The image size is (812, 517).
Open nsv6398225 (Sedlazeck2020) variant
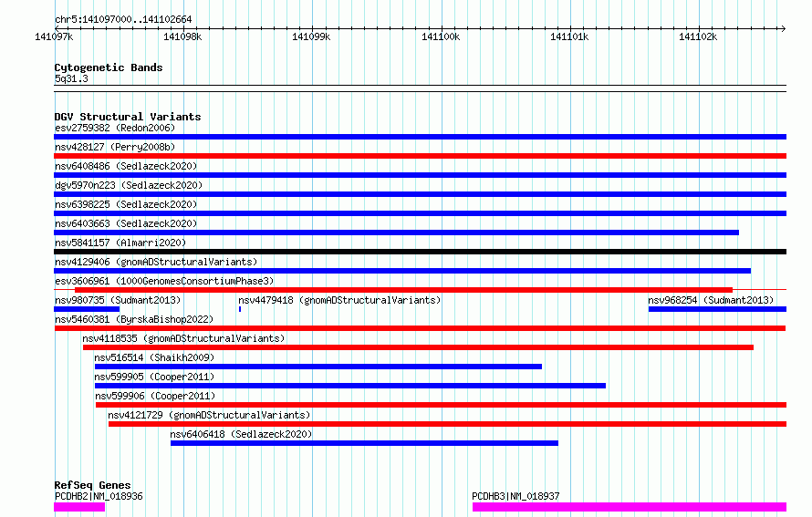[126, 204]
